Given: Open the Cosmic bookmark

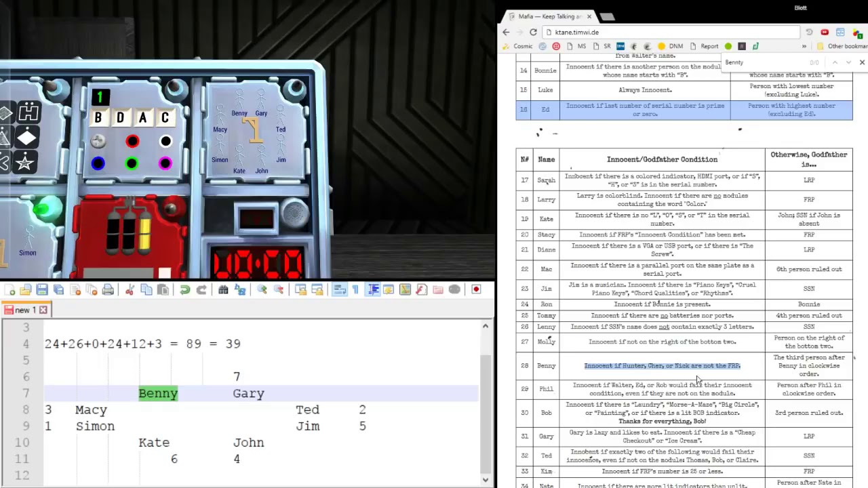Looking at the screenshot, I should 517,47.
